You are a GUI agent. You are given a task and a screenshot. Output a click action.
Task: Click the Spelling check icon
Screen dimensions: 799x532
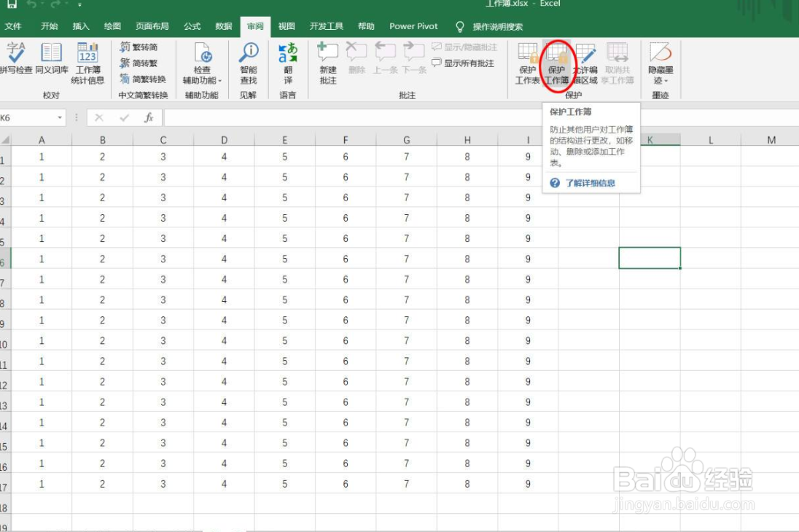[x=15, y=52]
